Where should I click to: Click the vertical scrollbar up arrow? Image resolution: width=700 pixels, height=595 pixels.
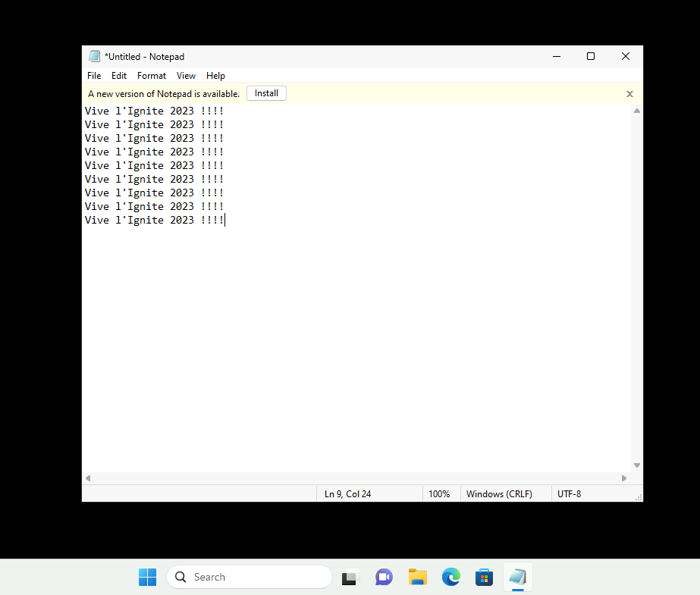(637, 111)
